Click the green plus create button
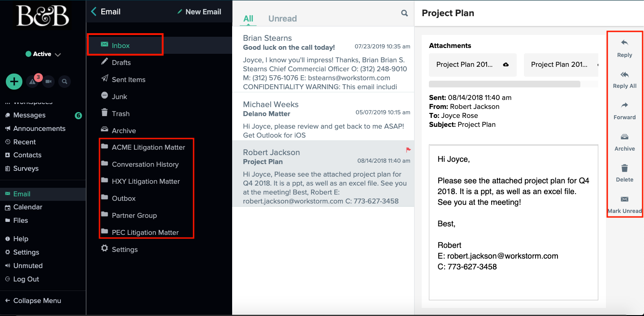 14,82
